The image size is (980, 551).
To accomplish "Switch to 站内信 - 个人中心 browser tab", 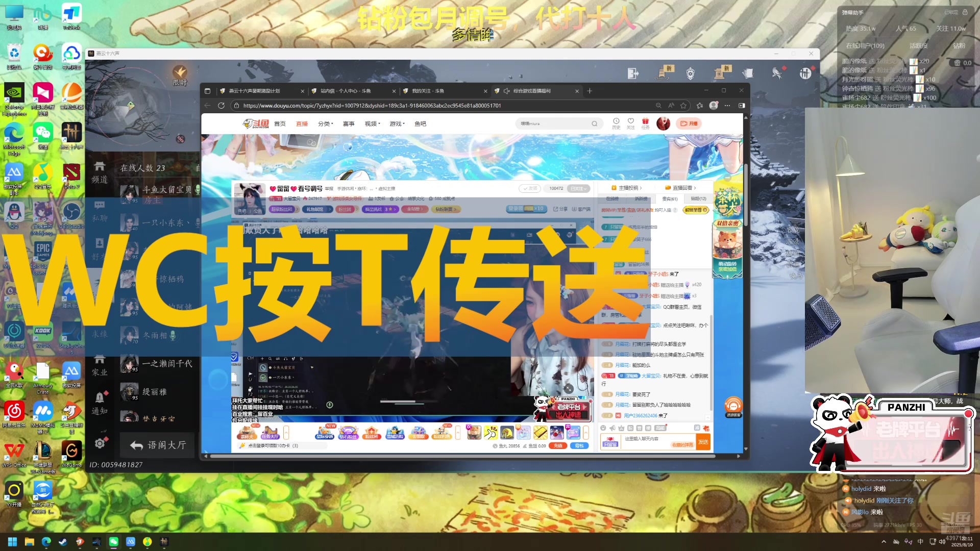I will coord(352,91).
